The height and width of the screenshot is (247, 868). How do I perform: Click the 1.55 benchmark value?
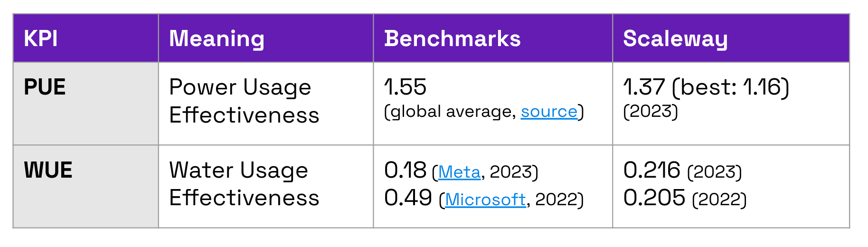tap(405, 87)
